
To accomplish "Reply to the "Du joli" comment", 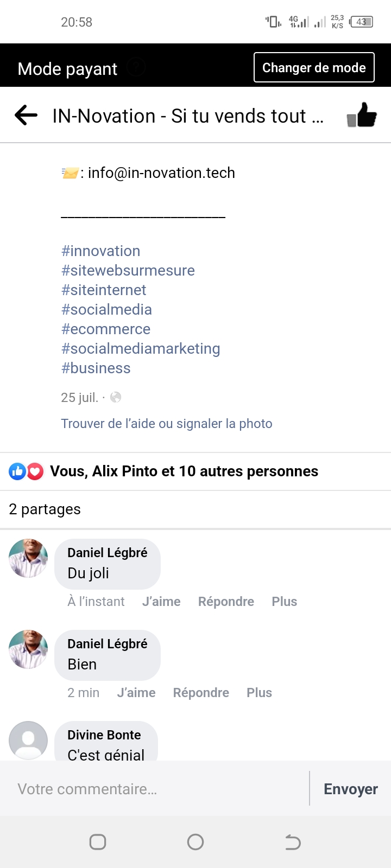I will [x=226, y=602].
